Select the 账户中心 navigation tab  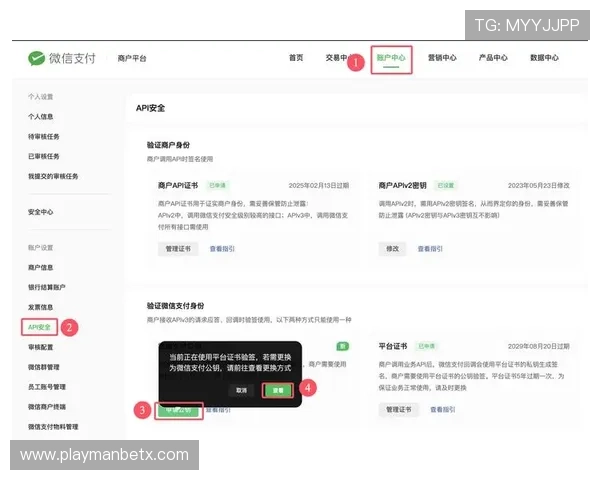tap(391, 58)
